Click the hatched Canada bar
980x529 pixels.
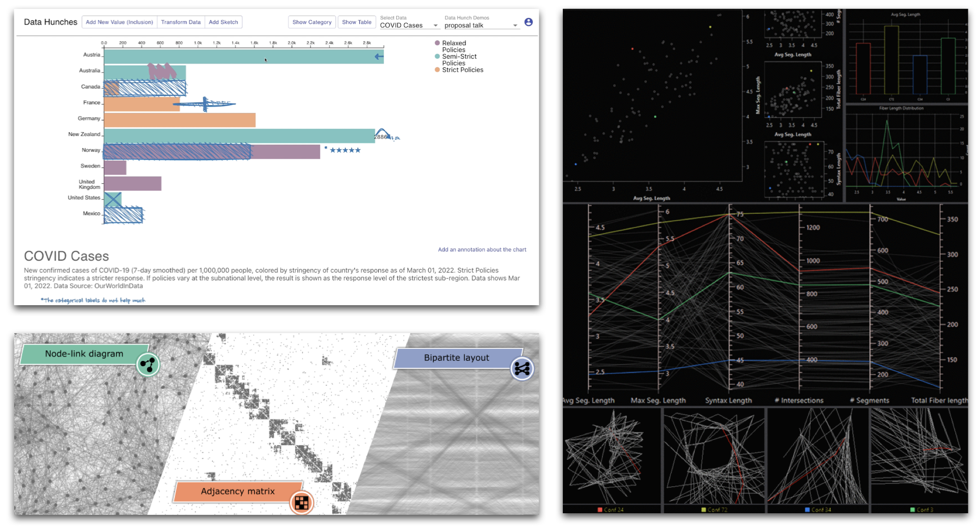tap(145, 88)
